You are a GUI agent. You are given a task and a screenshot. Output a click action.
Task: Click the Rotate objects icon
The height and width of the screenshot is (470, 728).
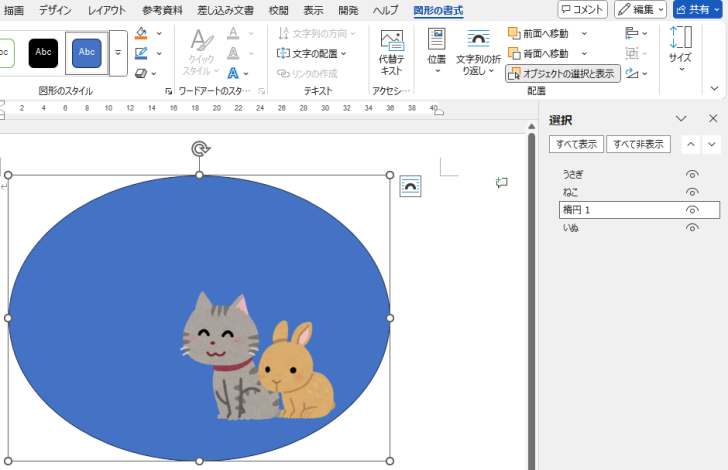coord(631,73)
